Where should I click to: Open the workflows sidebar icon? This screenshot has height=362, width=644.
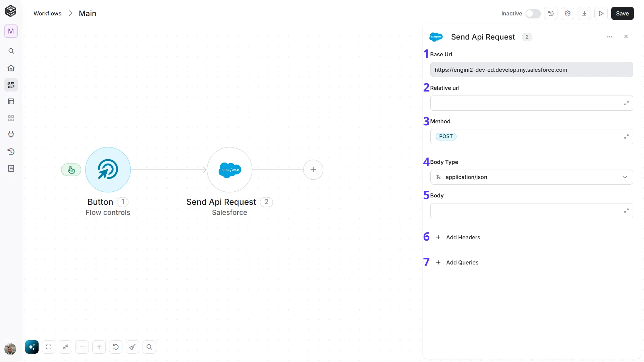[x=11, y=85]
